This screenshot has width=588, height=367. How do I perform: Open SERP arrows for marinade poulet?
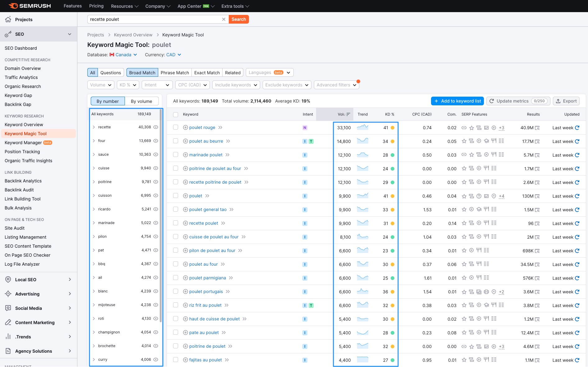(227, 155)
